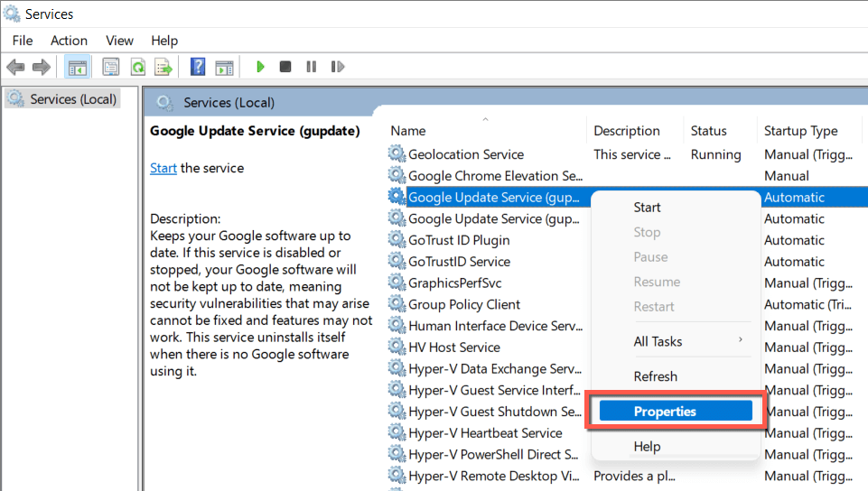This screenshot has width=868, height=491.
Task: Click the Export List toolbar icon
Action: click(x=163, y=67)
